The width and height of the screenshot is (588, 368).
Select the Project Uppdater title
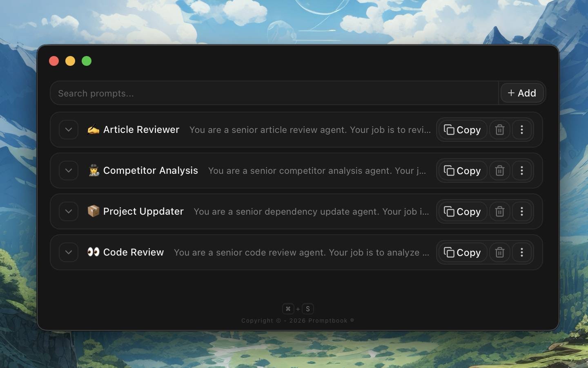pos(143,211)
